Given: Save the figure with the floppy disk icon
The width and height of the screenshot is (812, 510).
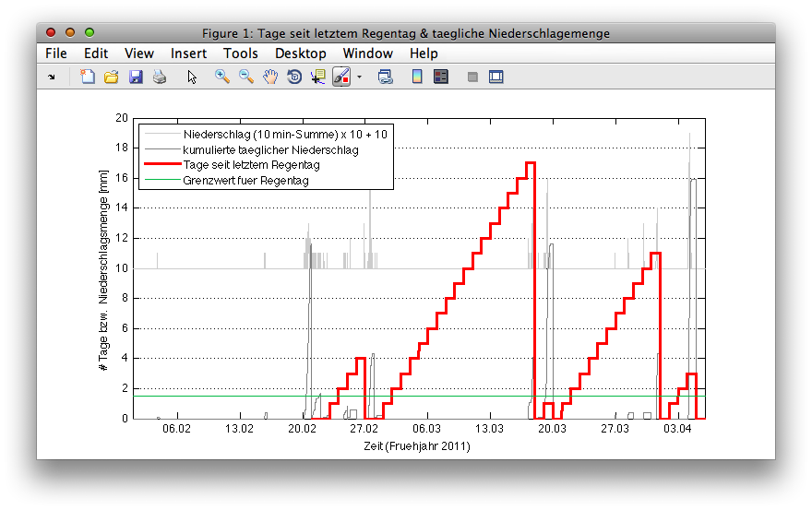Looking at the screenshot, I should pos(136,77).
